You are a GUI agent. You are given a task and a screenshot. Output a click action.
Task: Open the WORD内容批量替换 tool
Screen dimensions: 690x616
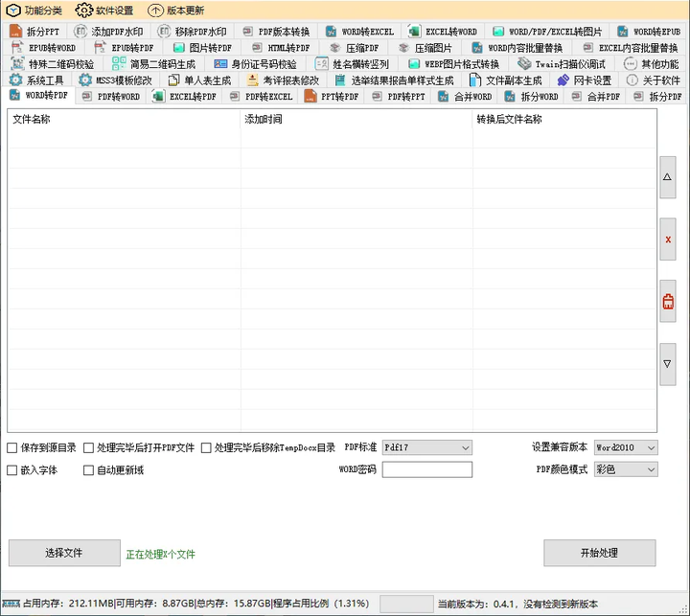(x=517, y=48)
